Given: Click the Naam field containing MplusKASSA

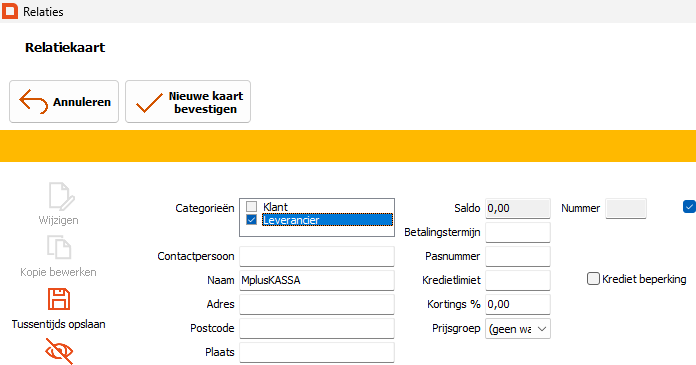Looking at the screenshot, I should 317,280.
